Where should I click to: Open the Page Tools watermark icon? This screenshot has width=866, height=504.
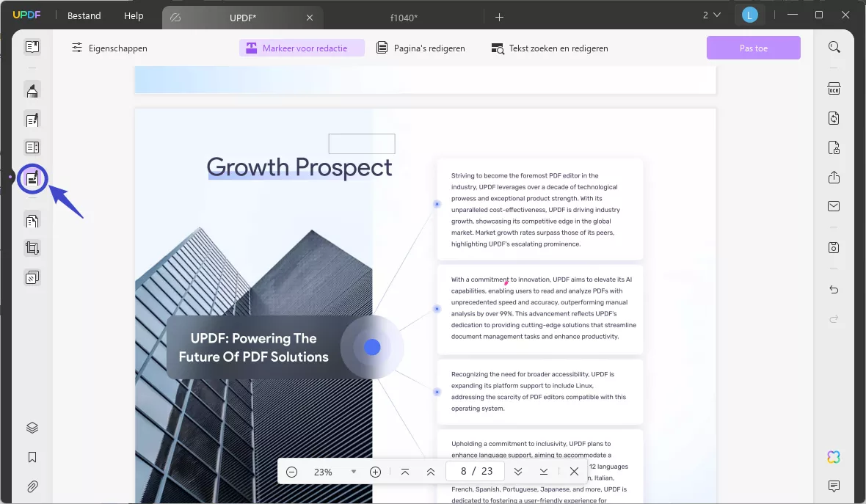click(x=32, y=277)
